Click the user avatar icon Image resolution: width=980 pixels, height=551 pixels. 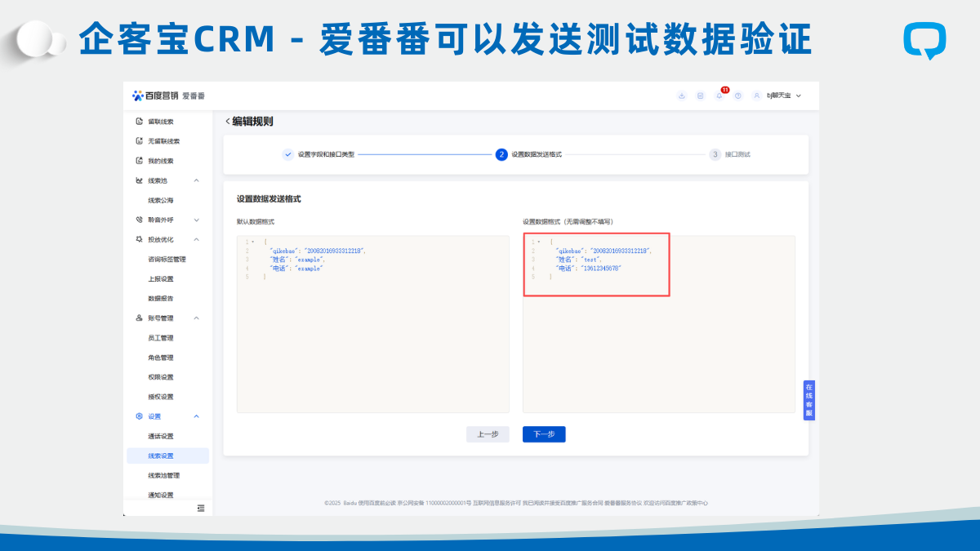[757, 96]
